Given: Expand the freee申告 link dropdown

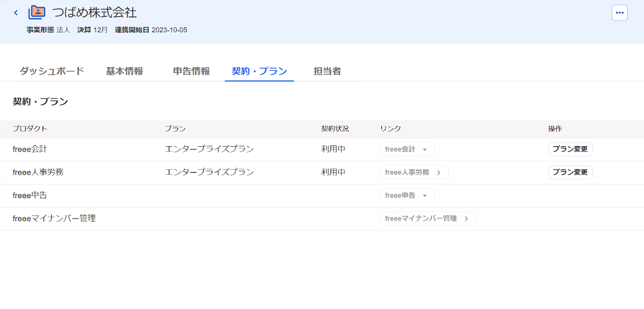Looking at the screenshot, I should 425,196.
